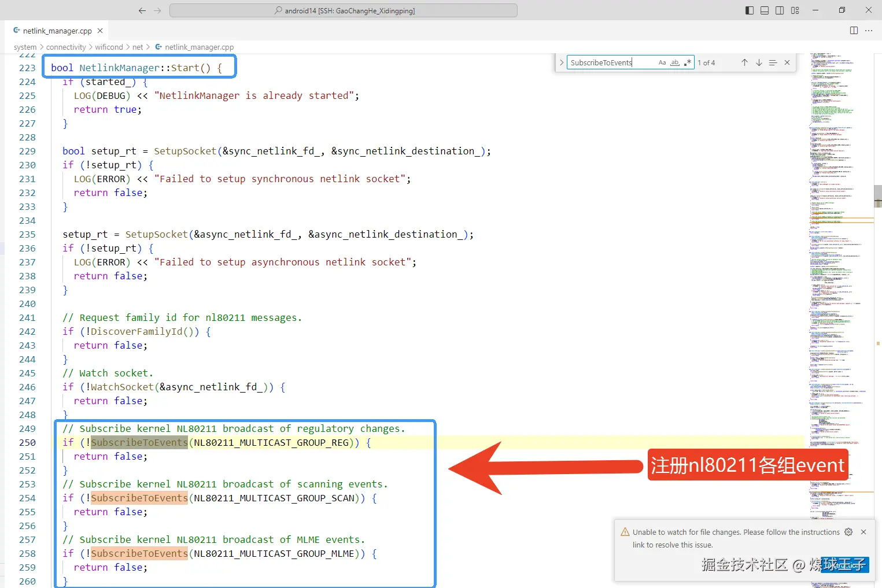
Task: Click NL80211_MULTICAST_GROUP_REG argument
Action: click(271, 442)
